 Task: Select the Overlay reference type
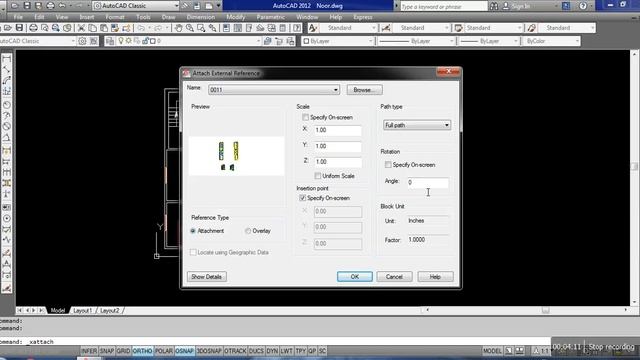coord(248,231)
